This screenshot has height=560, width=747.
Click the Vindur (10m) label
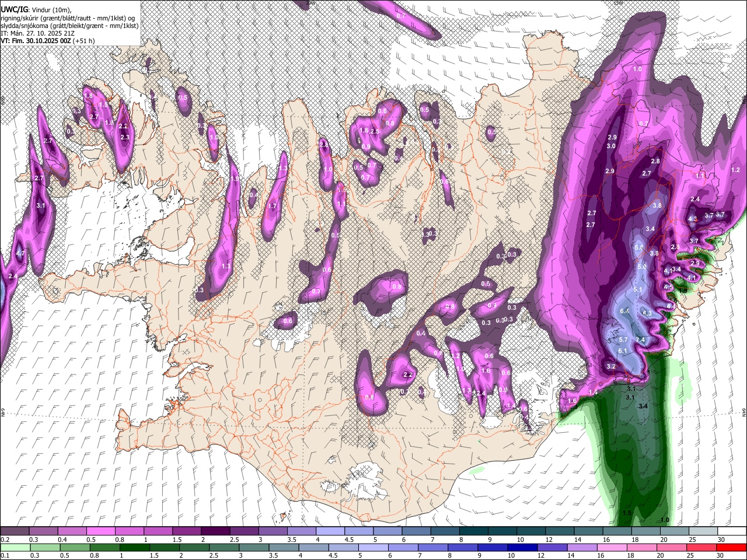tap(51, 9)
